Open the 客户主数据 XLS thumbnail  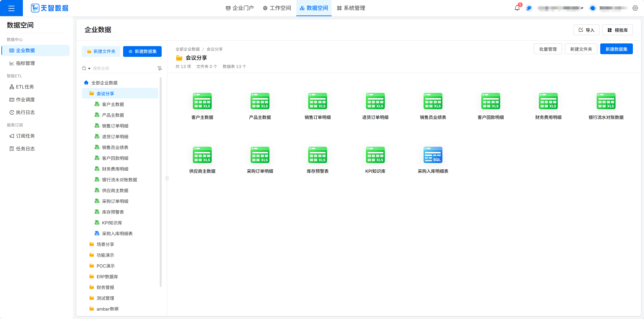(x=202, y=101)
